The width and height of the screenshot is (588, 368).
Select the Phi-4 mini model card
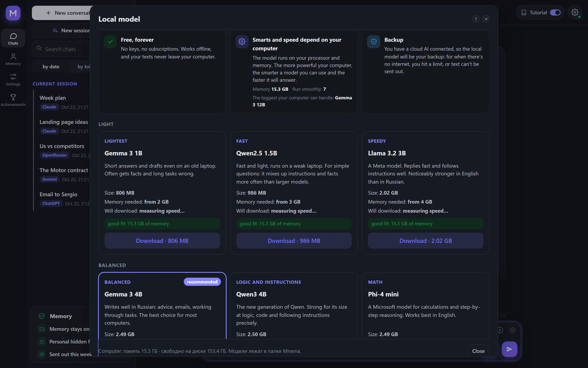pos(425,306)
